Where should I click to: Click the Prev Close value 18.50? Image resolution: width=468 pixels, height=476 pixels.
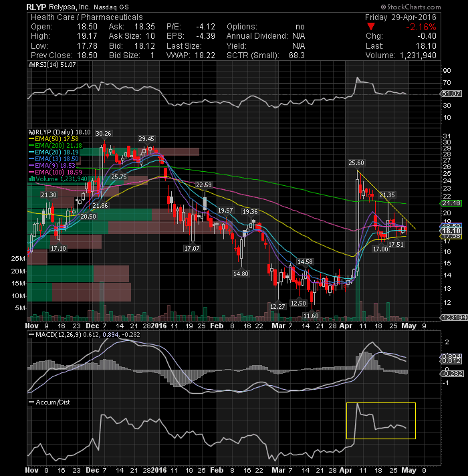pyautogui.click(x=87, y=55)
